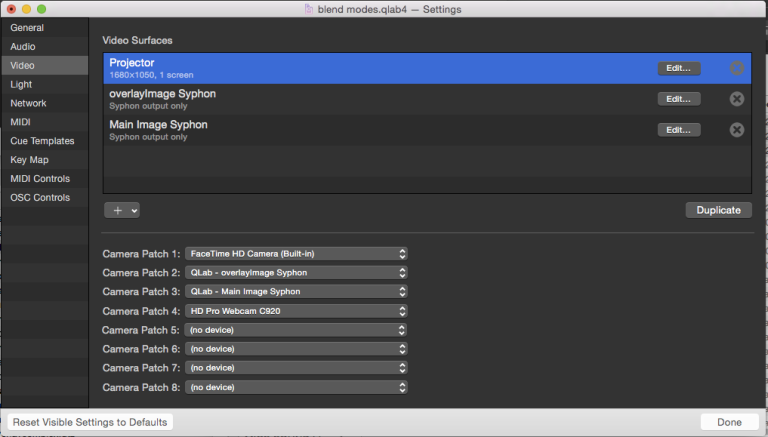Image resolution: width=768 pixels, height=437 pixels.
Task: Expand Camera Patch 2 source list
Action: [296, 273]
